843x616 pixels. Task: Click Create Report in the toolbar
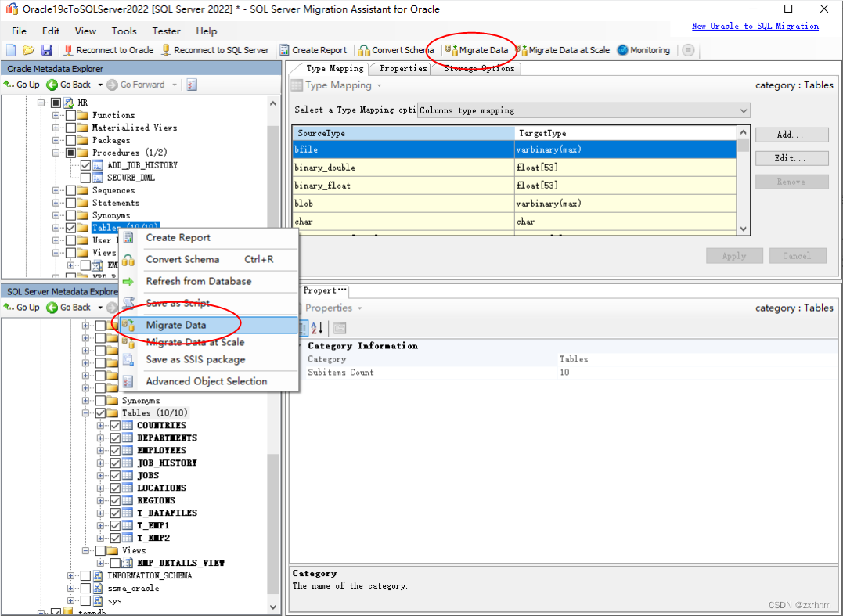click(x=313, y=50)
